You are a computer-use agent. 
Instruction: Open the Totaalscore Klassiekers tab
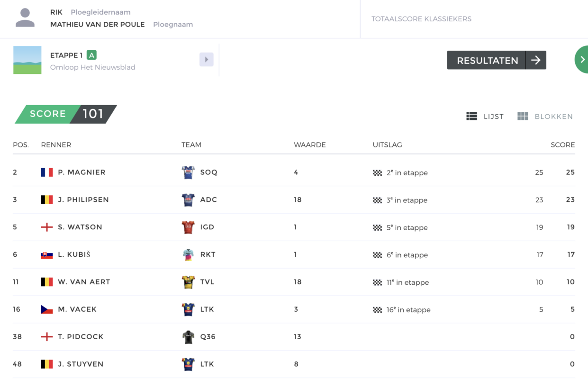(421, 19)
